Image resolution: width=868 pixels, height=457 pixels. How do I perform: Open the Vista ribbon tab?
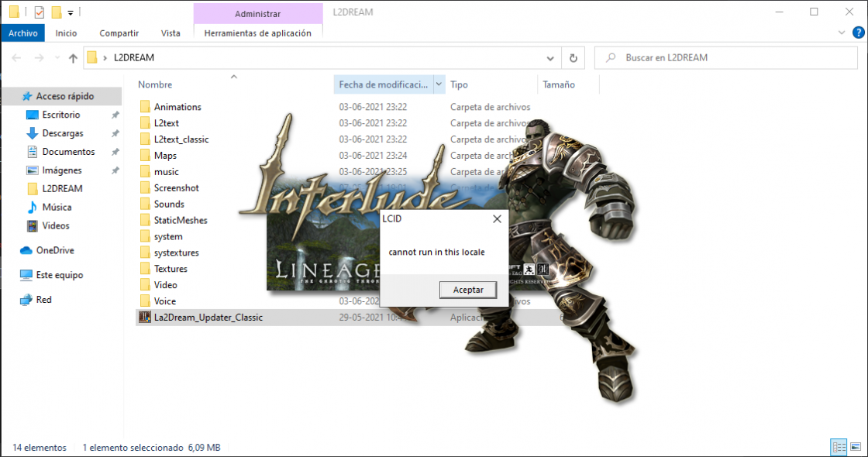coord(170,33)
